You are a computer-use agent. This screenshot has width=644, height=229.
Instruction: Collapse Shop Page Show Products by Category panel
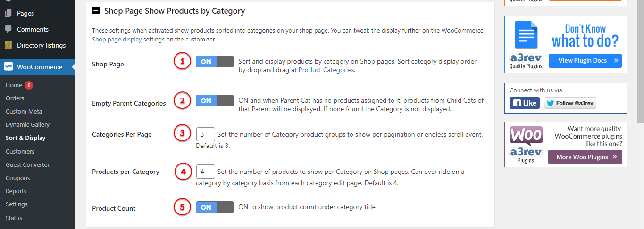click(96, 10)
